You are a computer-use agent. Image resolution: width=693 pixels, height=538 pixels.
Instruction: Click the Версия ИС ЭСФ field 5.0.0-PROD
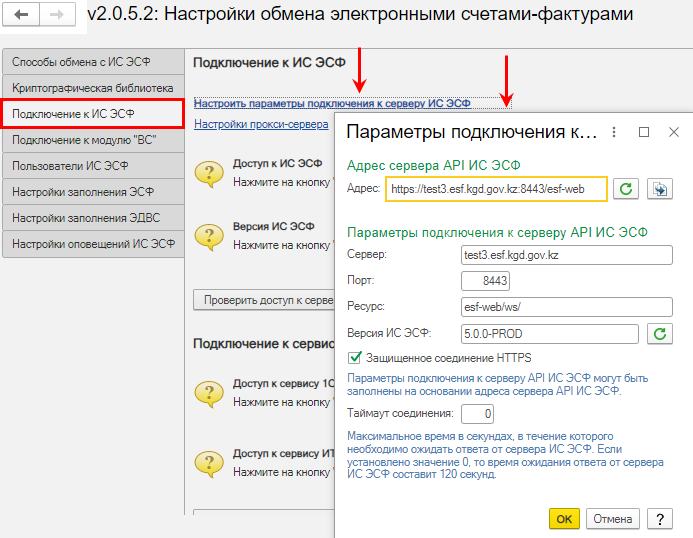pos(550,334)
